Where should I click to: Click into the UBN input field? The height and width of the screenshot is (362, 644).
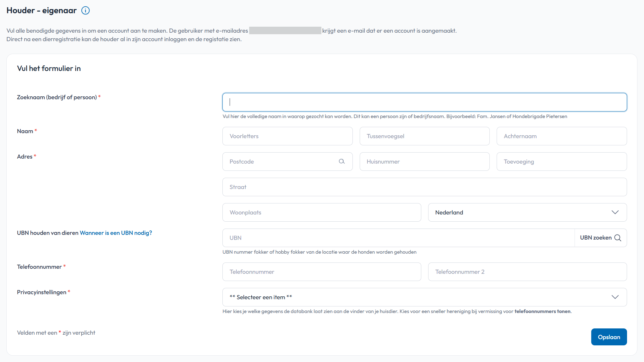click(398, 238)
